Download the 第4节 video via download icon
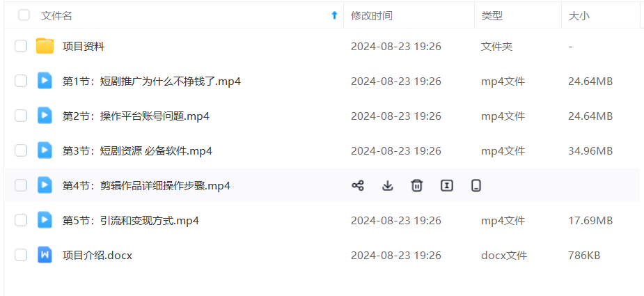The image size is (644, 296). [x=387, y=186]
